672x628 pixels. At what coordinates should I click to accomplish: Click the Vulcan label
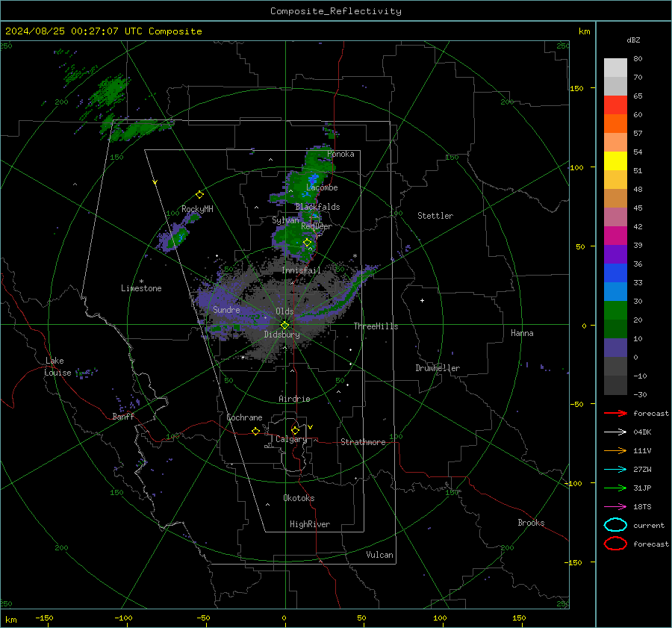click(380, 555)
